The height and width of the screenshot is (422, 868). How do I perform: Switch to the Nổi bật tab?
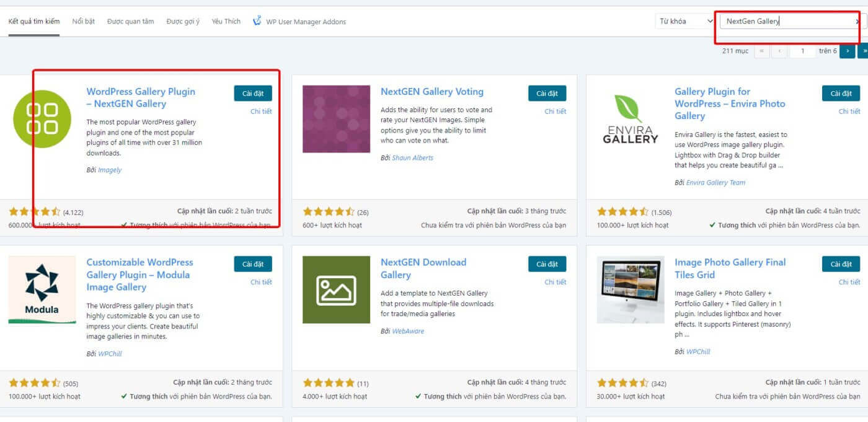pos(83,22)
